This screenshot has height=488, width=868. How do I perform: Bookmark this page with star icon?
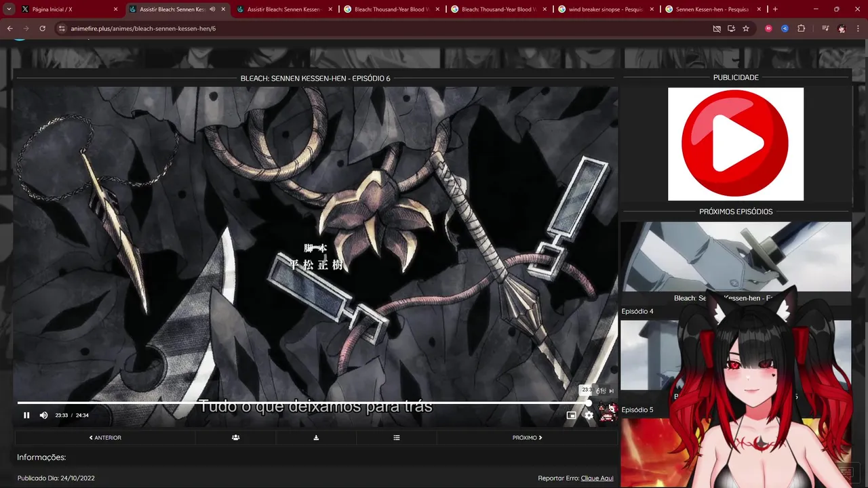[x=746, y=28]
